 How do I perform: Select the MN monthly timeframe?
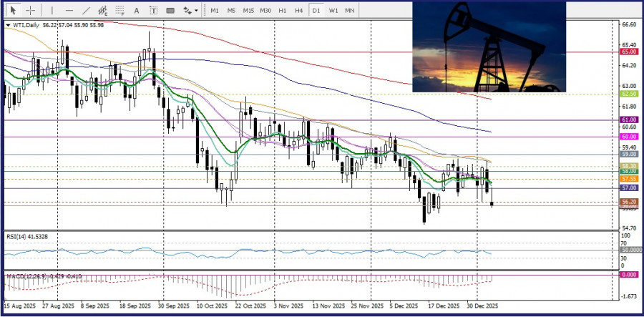coord(350,11)
